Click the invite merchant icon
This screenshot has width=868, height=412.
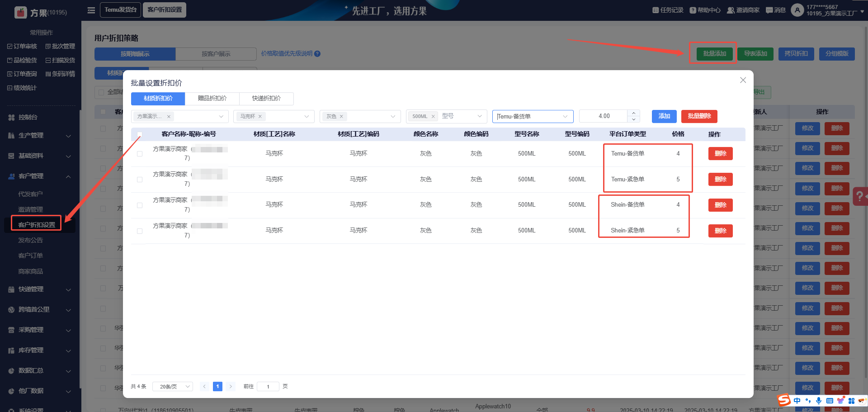click(731, 10)
